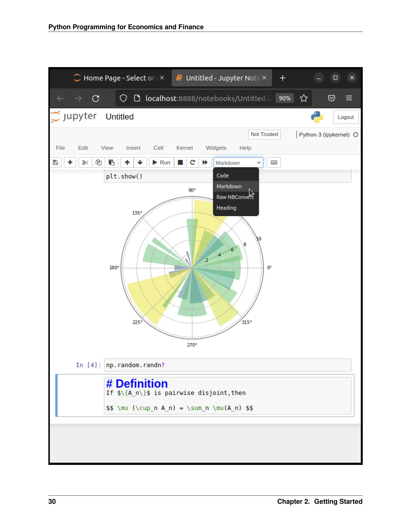Open the Kernel menu

[184, 148]
